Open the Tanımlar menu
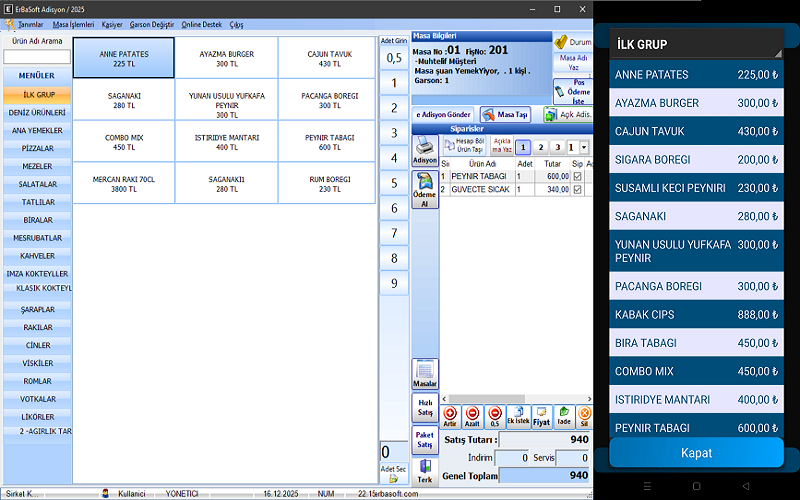Screen dimensions: 800x500 (30, 23)
